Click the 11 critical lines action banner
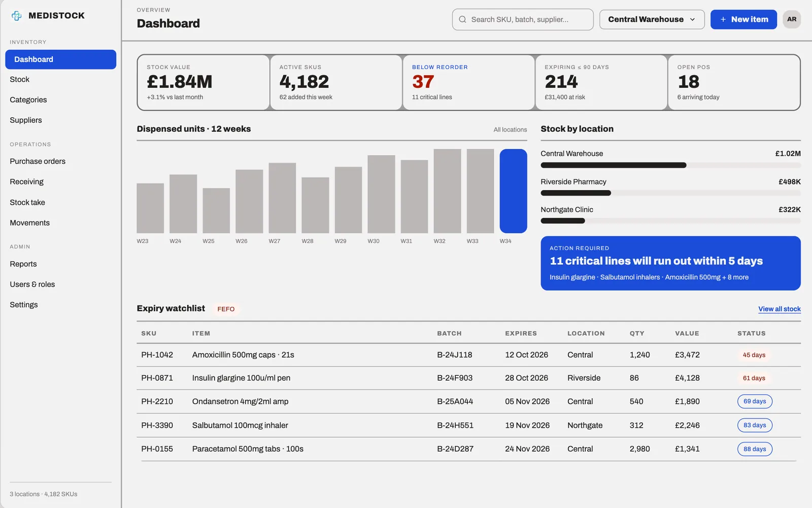 click(x=670, y=263)
